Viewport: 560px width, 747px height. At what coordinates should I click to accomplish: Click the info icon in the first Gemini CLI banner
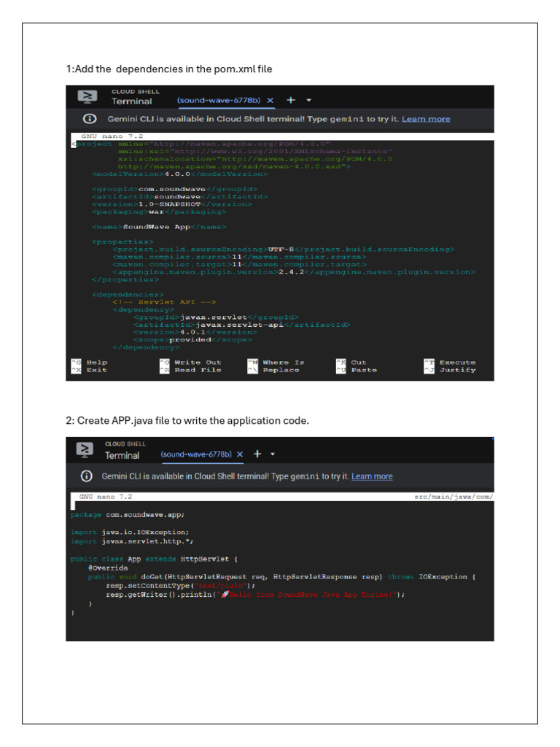coord(90,119)
